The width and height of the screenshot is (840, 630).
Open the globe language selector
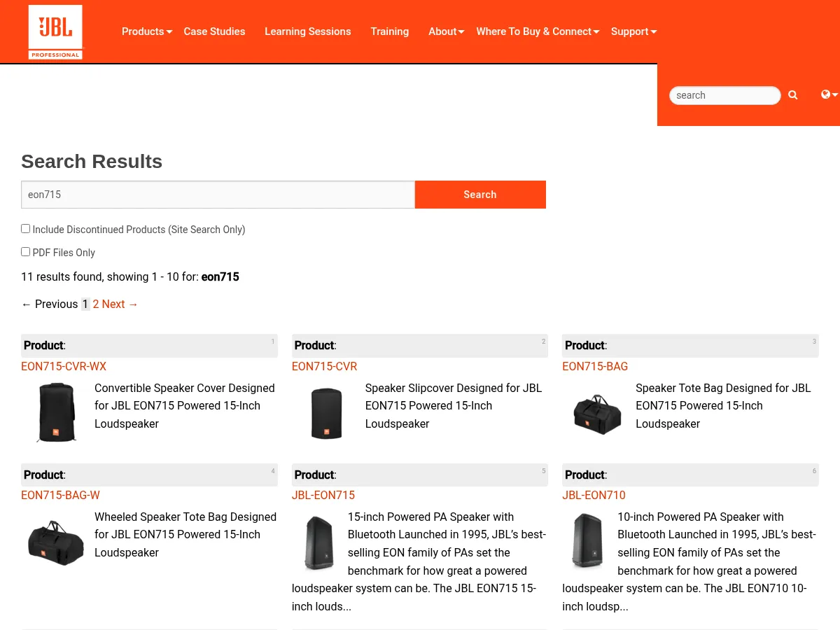click(828, 94)
